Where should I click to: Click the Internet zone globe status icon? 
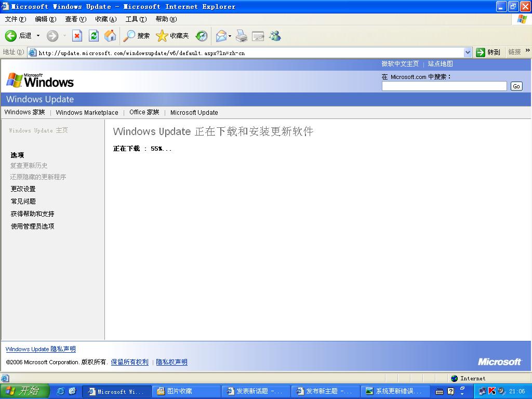[x=454, y=378]
